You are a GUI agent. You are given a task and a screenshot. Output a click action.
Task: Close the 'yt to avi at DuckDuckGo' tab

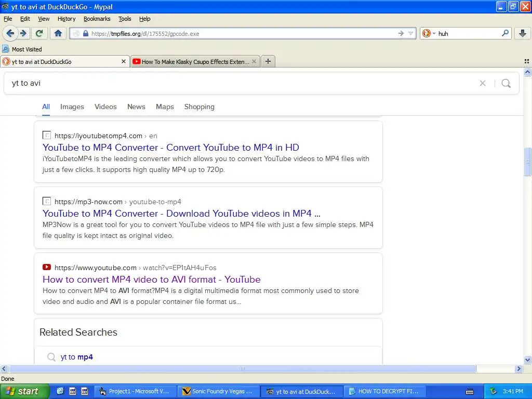(x=124, y=61)
